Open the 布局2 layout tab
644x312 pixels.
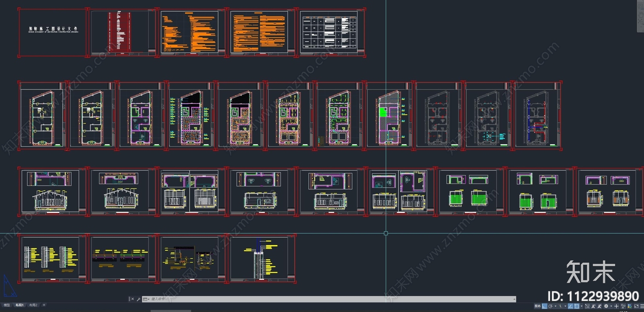pos(33,305)
